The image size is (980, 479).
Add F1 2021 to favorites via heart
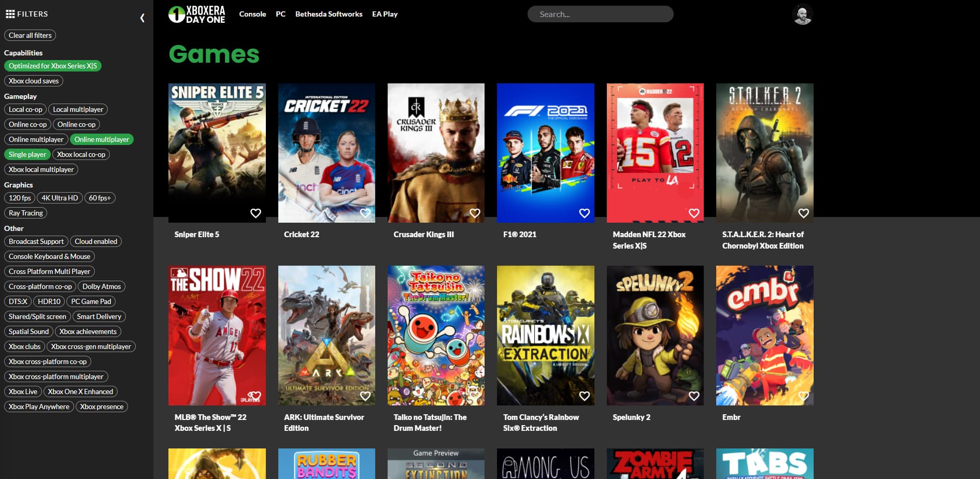click(x=584, y=213)
